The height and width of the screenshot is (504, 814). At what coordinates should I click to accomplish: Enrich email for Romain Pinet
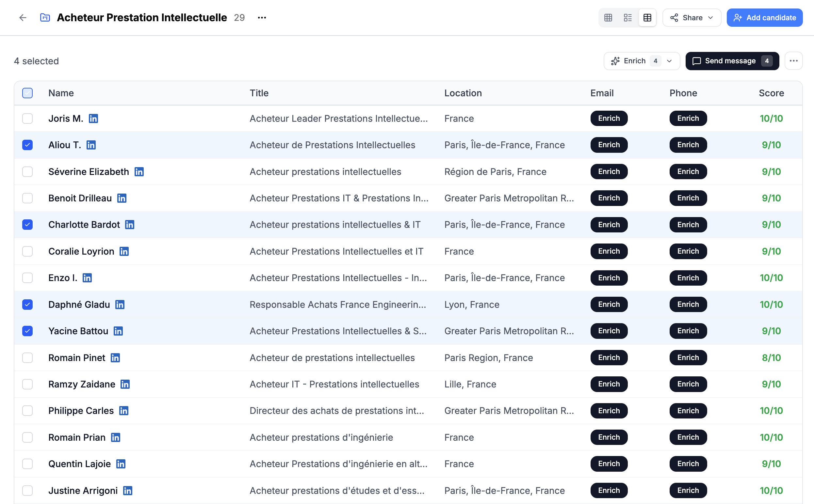coord(609,357)
